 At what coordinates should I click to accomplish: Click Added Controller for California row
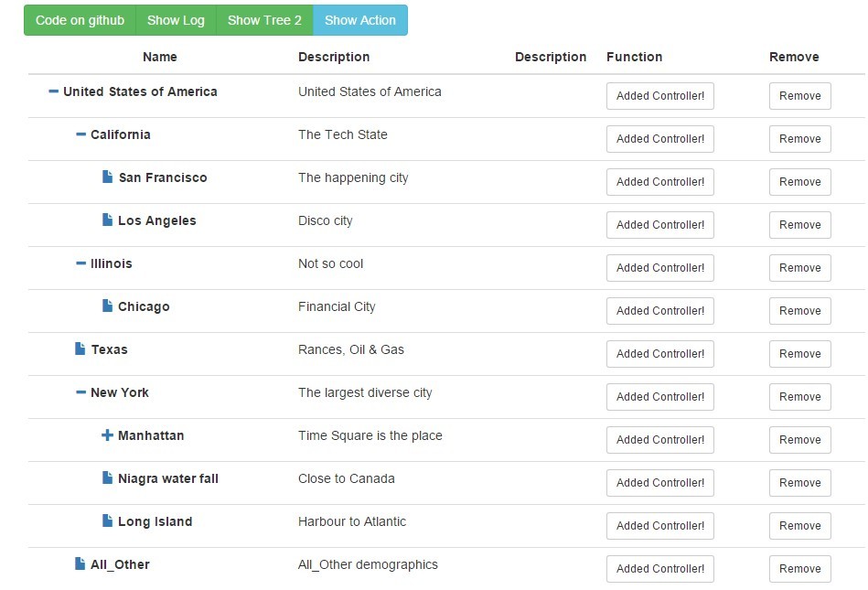point(659,139)
